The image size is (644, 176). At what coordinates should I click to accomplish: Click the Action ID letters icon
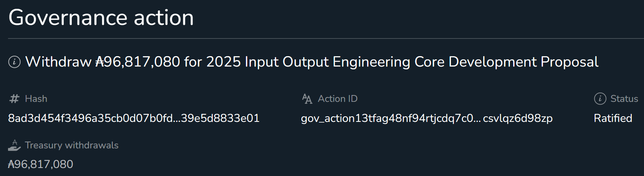pyautogui.click(x=307, y=99)
